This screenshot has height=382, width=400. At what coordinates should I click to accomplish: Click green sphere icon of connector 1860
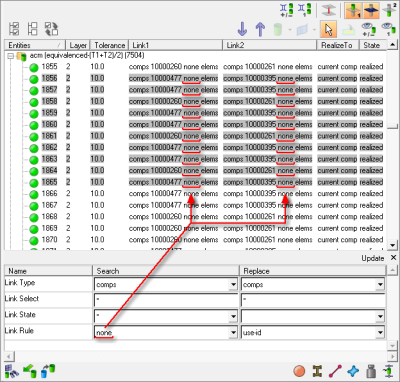pos(34,125)
